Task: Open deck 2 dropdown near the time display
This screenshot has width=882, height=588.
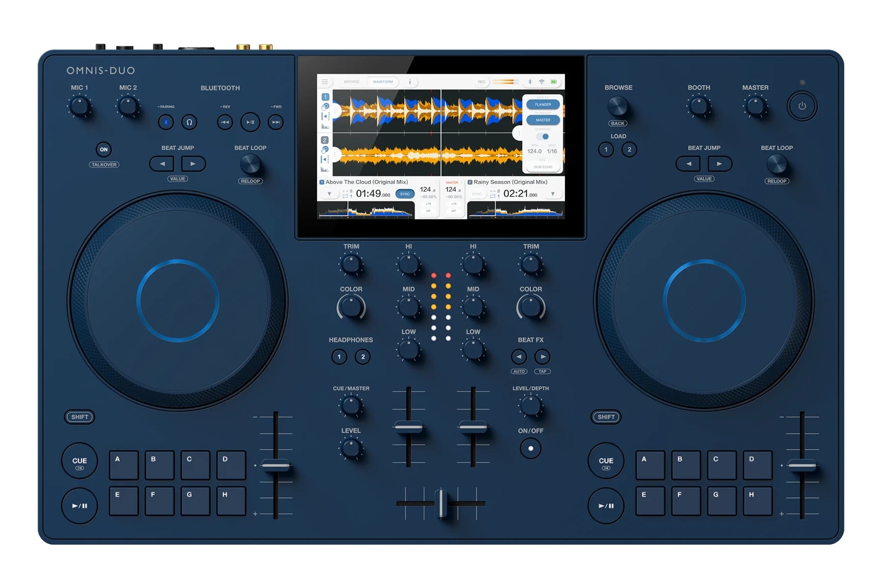Action: 553,194
